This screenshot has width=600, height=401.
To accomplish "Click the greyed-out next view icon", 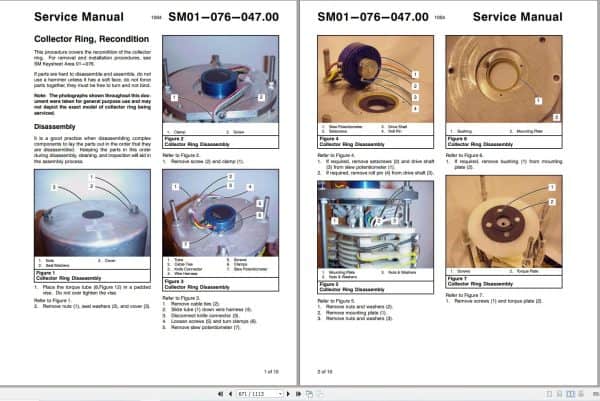I will pyautogui.click(x=320, y=394).
